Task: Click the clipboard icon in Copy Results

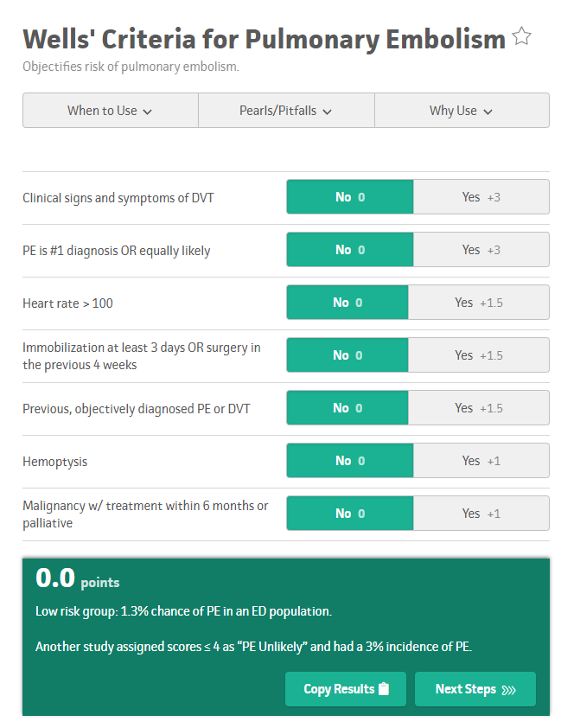Action: (x=385, y=689)
